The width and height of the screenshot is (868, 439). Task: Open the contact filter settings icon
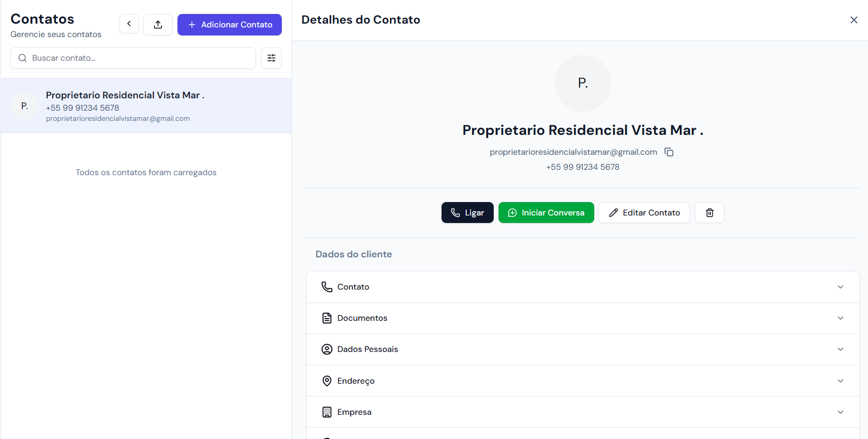(x=271, y=58)
